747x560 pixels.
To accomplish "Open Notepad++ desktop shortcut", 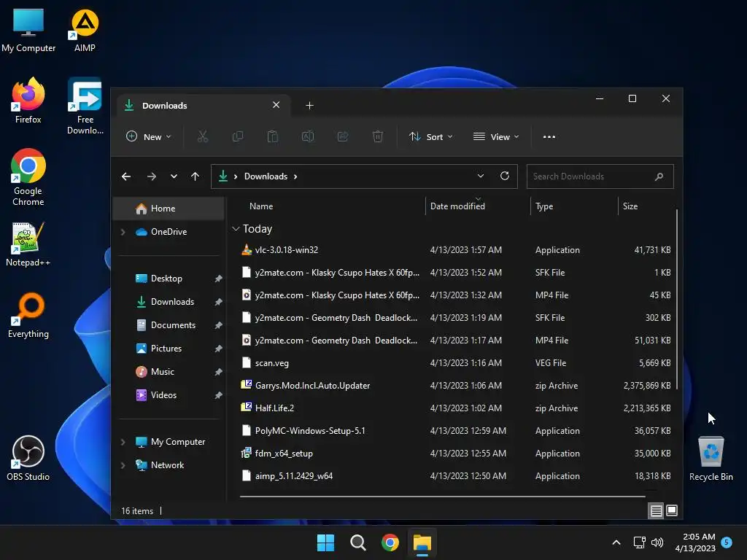I will (28, 244).
